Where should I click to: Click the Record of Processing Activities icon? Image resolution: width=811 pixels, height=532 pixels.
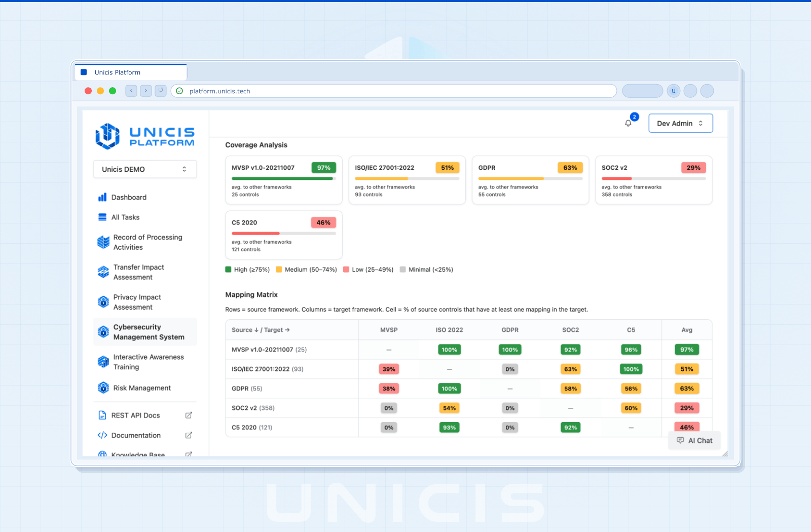(x=103, y=242)
